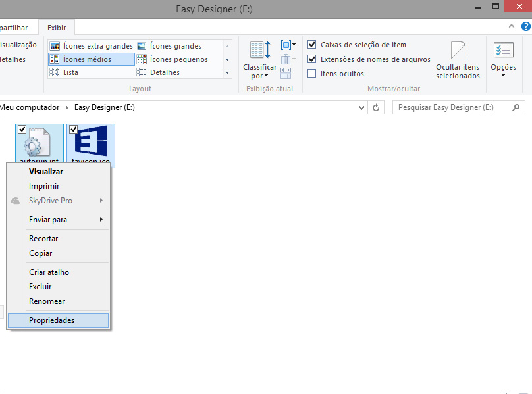Expand the layout gallery more arrow

(x=227, y=72)
